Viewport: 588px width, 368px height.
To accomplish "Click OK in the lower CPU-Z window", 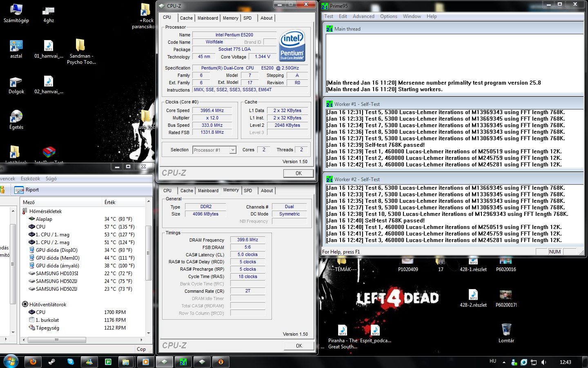I will (x=299, y=346).
